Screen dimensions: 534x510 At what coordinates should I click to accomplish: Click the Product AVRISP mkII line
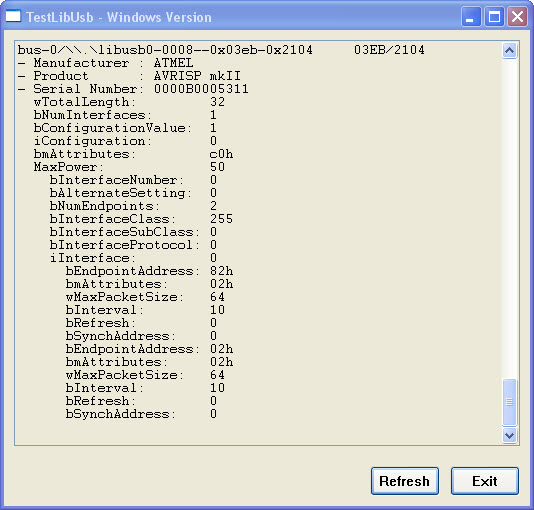(x=129, y=76)
